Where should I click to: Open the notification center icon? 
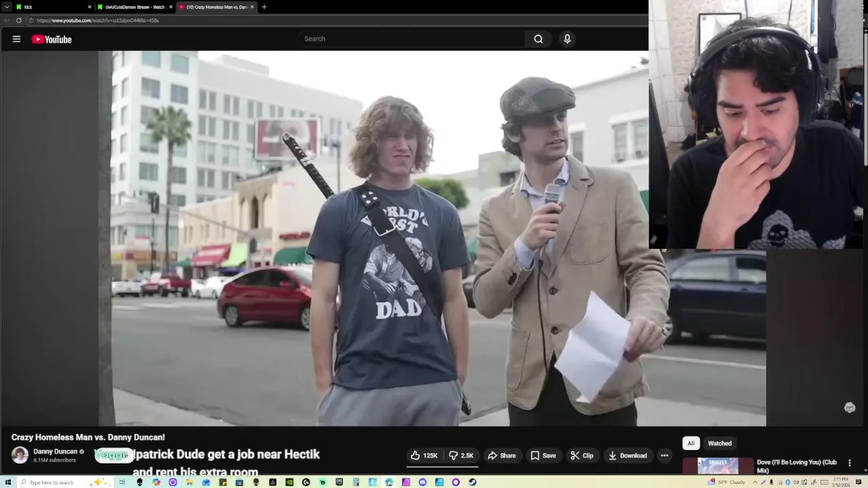(x=859, y=482)
